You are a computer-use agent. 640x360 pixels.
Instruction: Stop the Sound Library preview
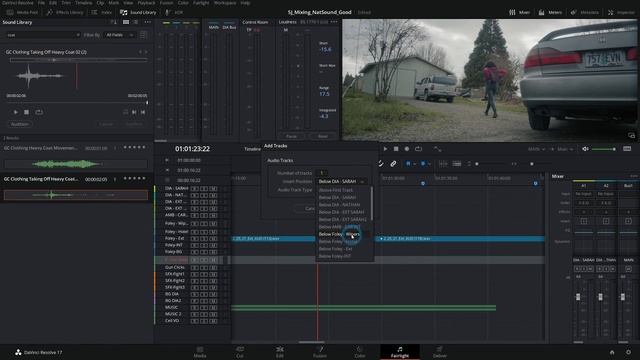coord(27,112)
